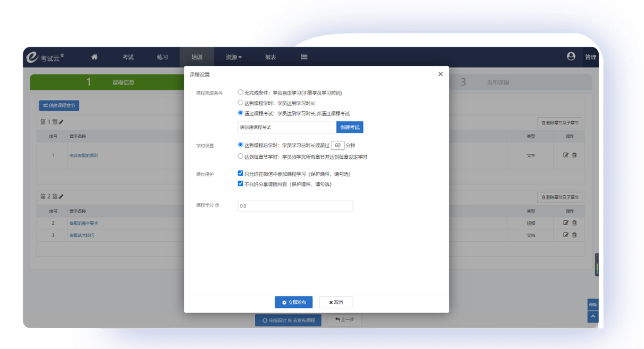
Task: Click the 创建考试 button
Action: (x=350, y=128)
